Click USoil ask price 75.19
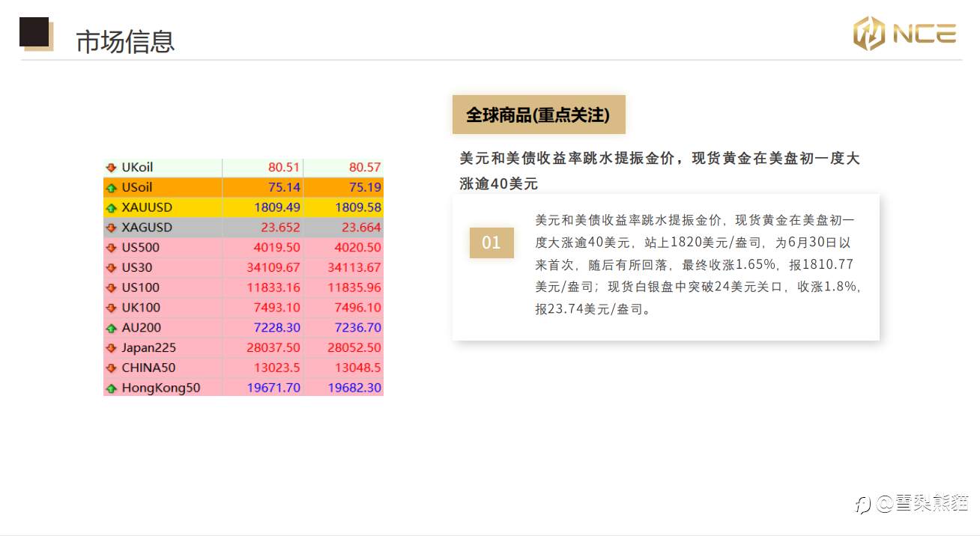Viewport: 980px width, 536px height. pos(365,188)
